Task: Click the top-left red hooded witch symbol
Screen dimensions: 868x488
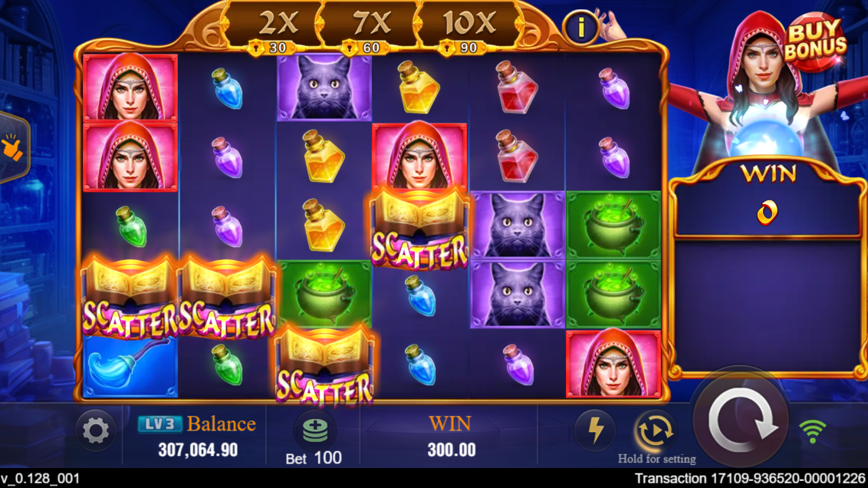Action: point(130,87)
